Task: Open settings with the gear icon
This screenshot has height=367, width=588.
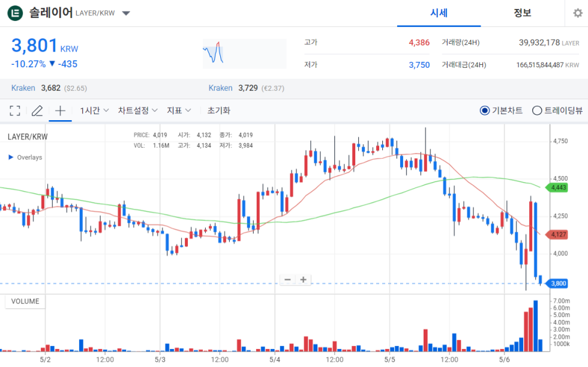Action: pyautogui.click(x=577, y=13)
